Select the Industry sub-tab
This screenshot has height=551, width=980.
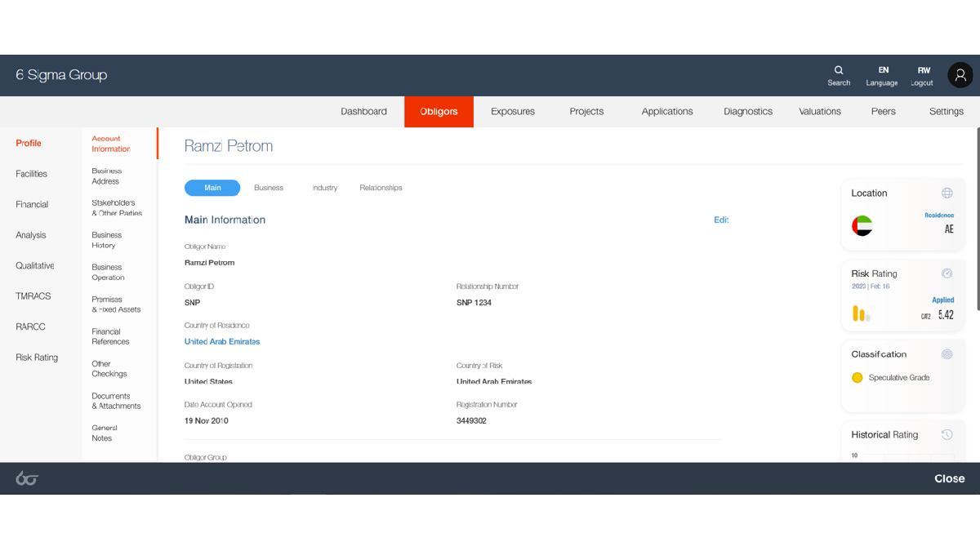[x=324, y=188]
